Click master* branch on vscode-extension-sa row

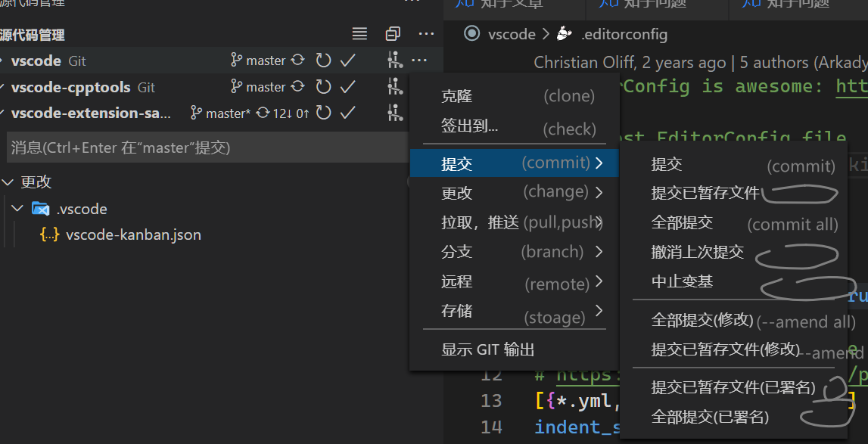(x=221, y=113)
